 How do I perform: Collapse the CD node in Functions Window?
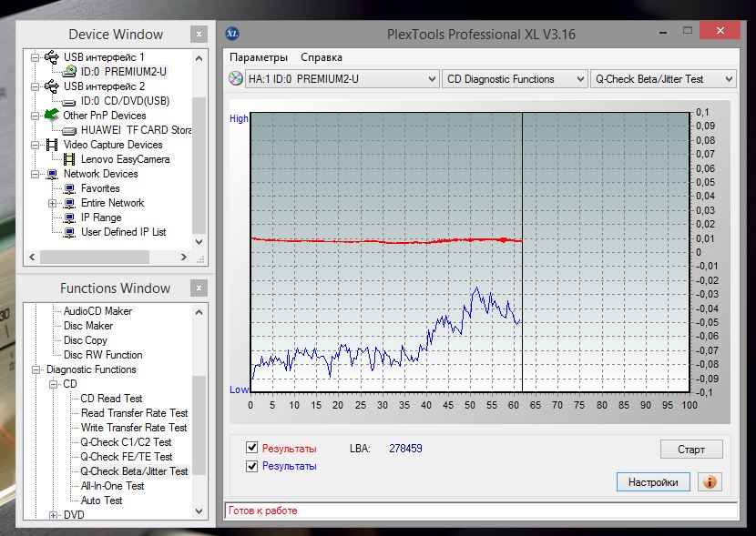tap(53, 384)
